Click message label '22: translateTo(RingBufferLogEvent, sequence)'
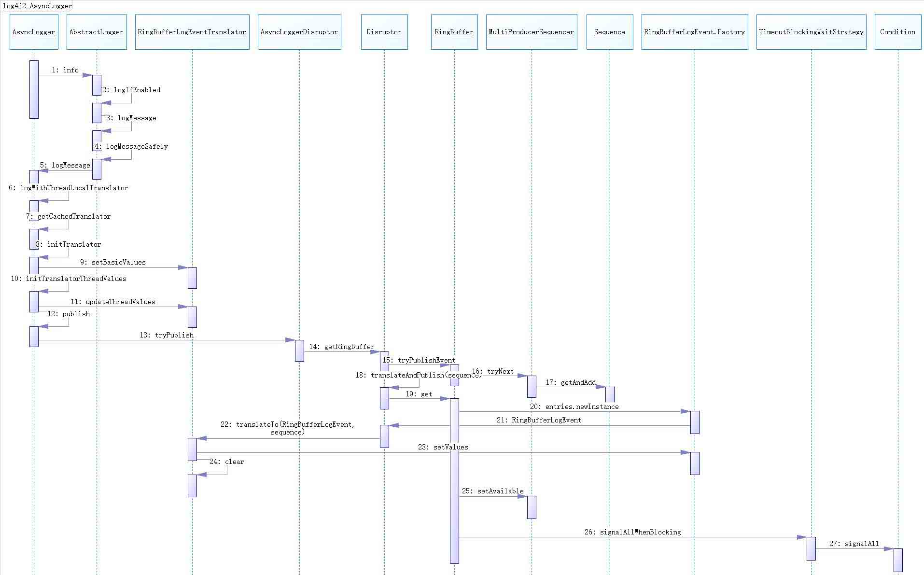The width and height of the screenshot is (924, 575). 288,428
